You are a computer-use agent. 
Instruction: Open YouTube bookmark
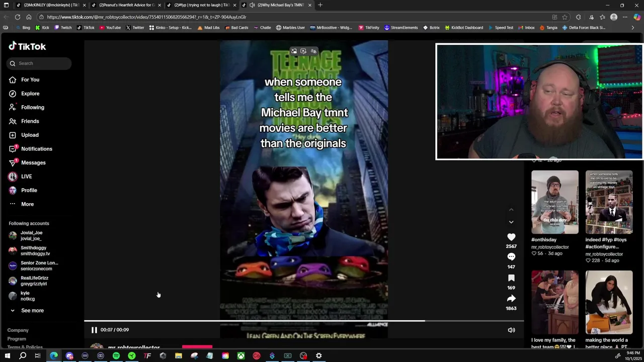(x=110, y=28)
